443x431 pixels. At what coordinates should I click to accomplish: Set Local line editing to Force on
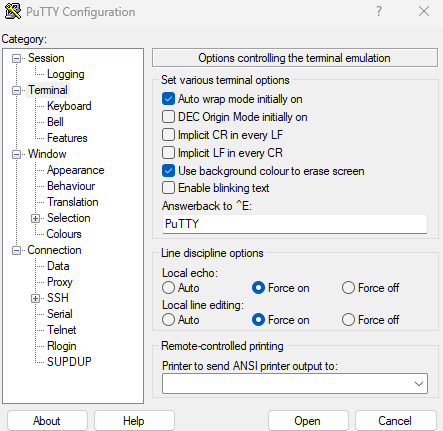pyautogui.click(x=258, y=320)
